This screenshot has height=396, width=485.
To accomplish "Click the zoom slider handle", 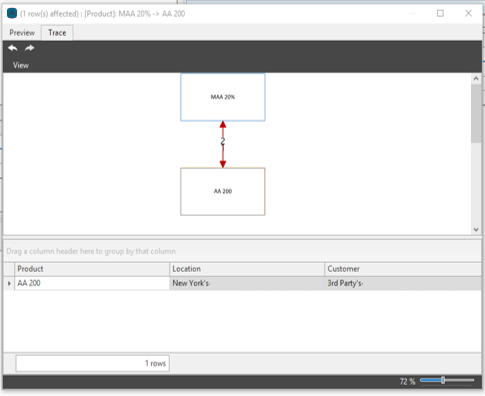I will coord(443,380).
